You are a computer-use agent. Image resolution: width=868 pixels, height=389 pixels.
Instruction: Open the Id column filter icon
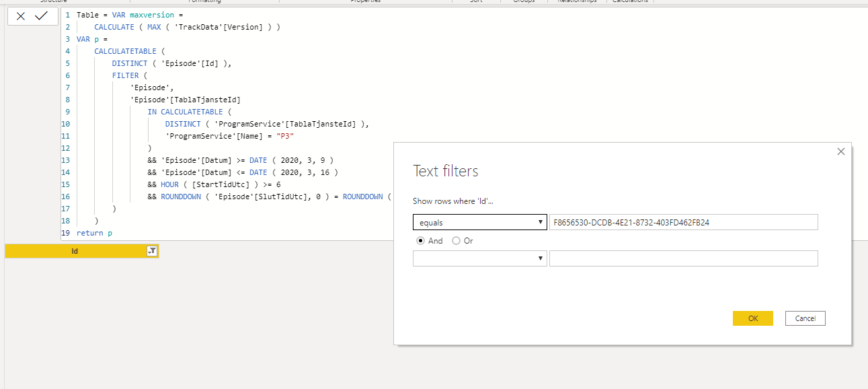(x=152, y=251)
